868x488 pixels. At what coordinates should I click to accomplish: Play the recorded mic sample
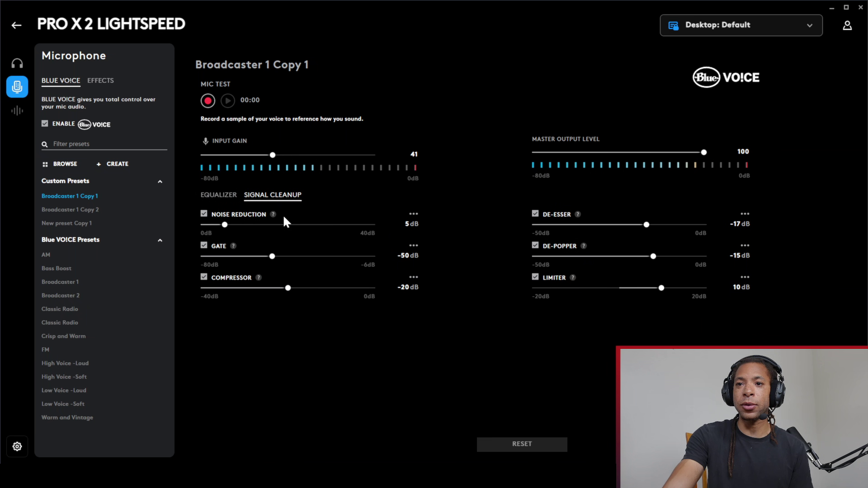pyautogui.click(x=228, y=100)
